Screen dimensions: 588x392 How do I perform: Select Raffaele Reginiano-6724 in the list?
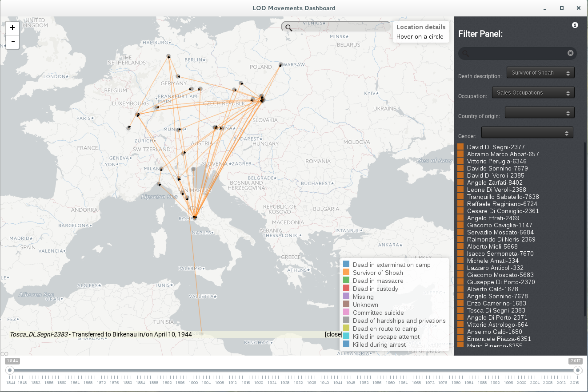[502, 204]
